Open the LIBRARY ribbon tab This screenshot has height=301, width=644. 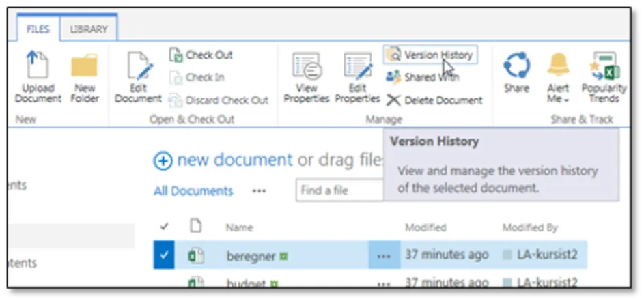(89, 29)
